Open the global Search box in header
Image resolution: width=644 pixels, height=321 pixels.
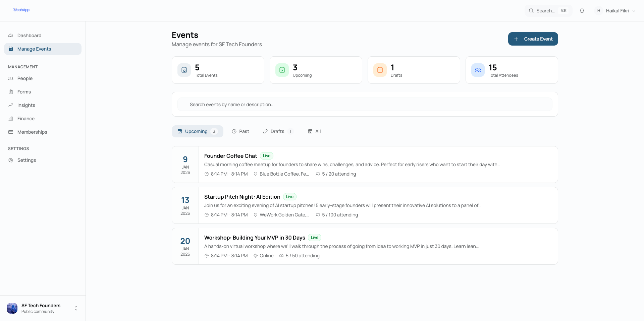point(548,11)
